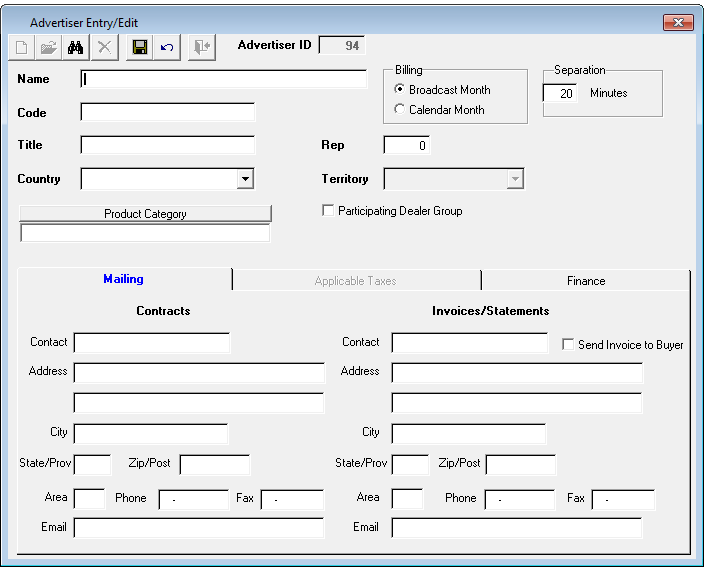Viewport: 706px width, 567px height.
Task: Select the Broadcast Month billing option
Action: [x=401, y=90]
